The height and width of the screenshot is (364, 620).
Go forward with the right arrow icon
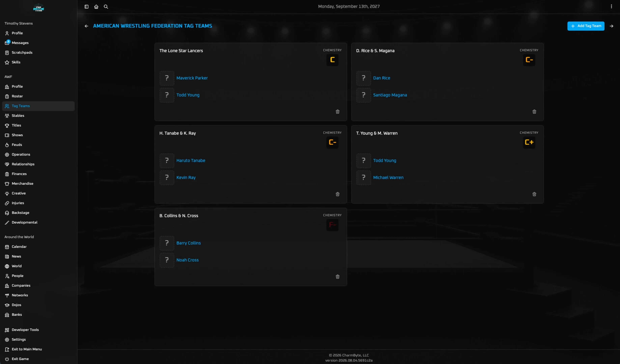click(x=612, y=26)
